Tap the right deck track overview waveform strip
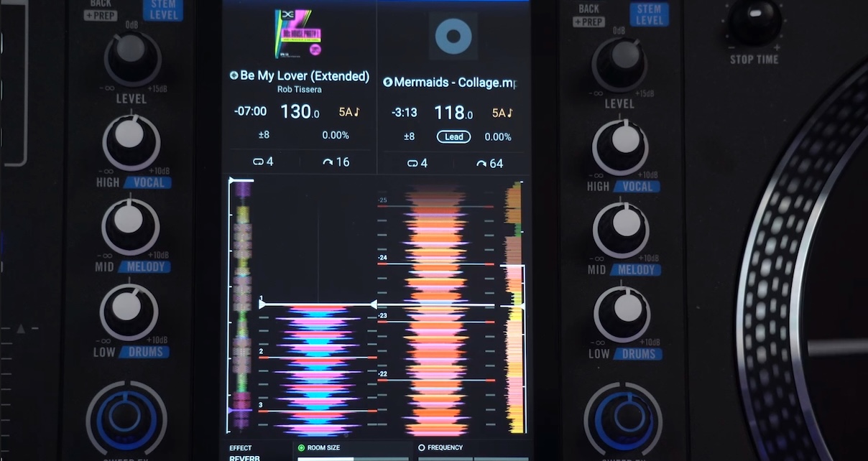The height and width of the screenshot is (461, 868). point(513,307)
